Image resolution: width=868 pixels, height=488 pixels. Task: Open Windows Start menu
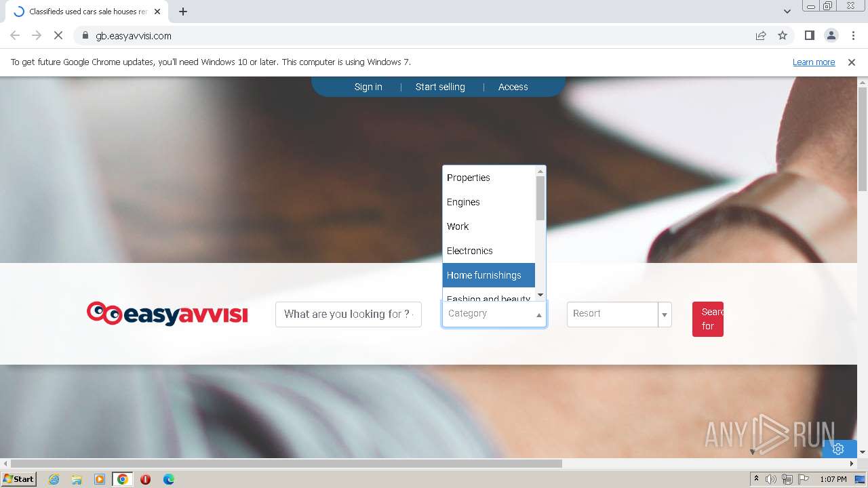click(19, 479)
